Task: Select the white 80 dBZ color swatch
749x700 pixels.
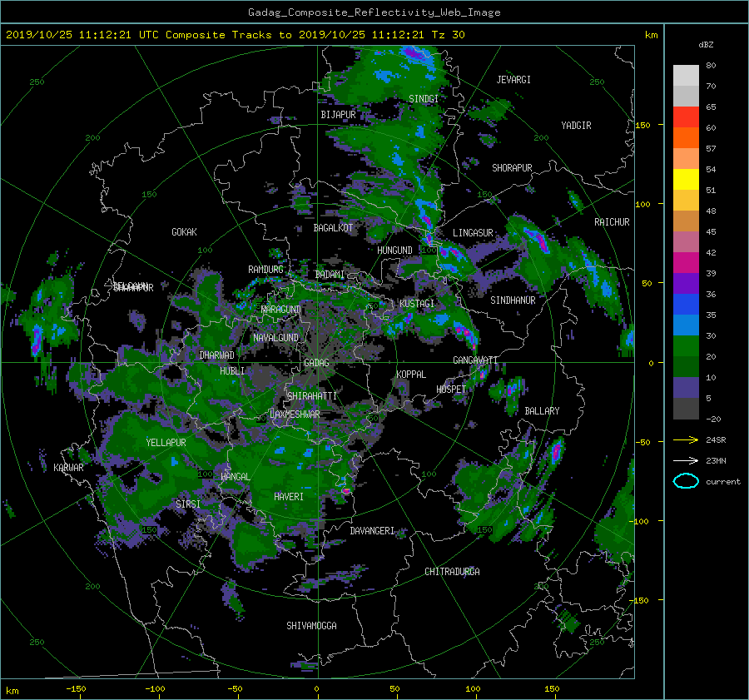Action: click(686, 76)
